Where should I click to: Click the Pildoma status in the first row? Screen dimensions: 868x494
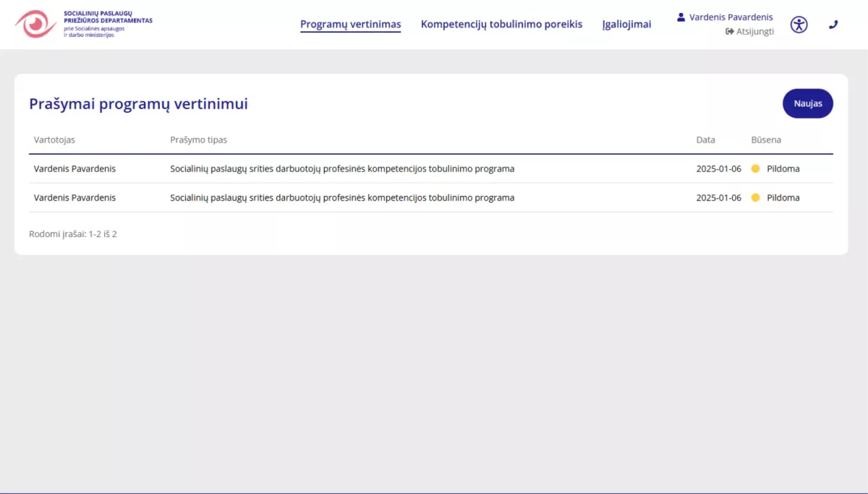(x=783, y=169)
